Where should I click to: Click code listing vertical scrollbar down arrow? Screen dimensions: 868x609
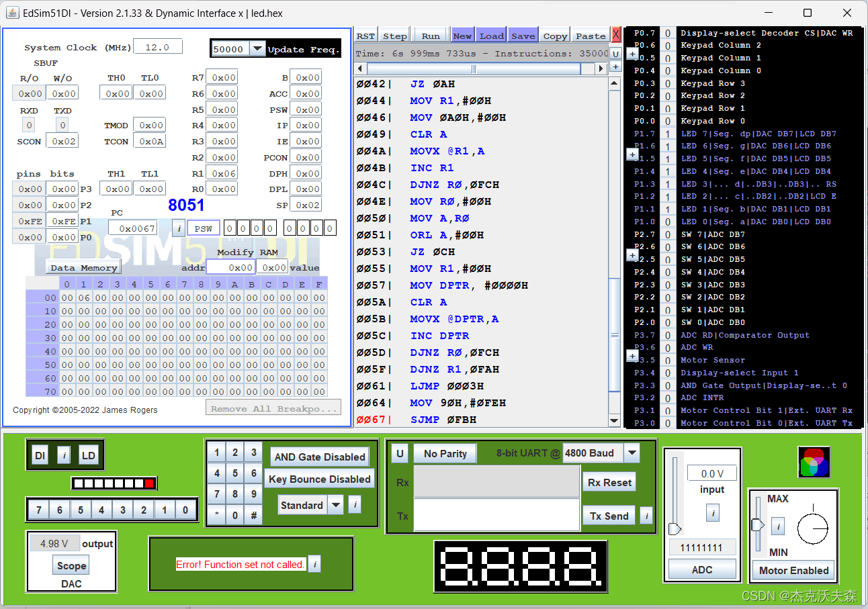[614, 420]
